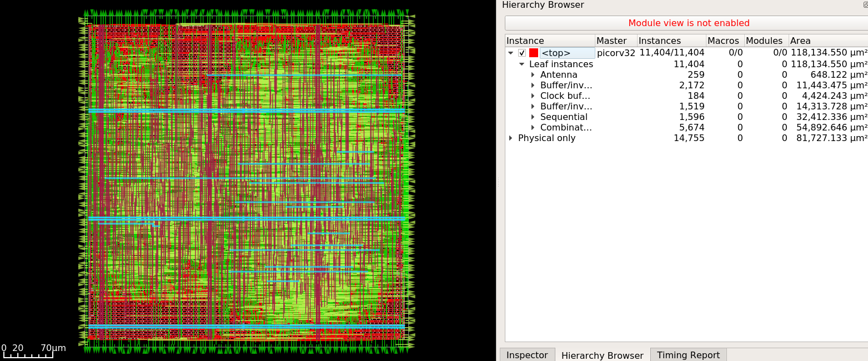Screen dimensions: 868x361
Task: Expand the Sequential category
Action: click(533, 117)
